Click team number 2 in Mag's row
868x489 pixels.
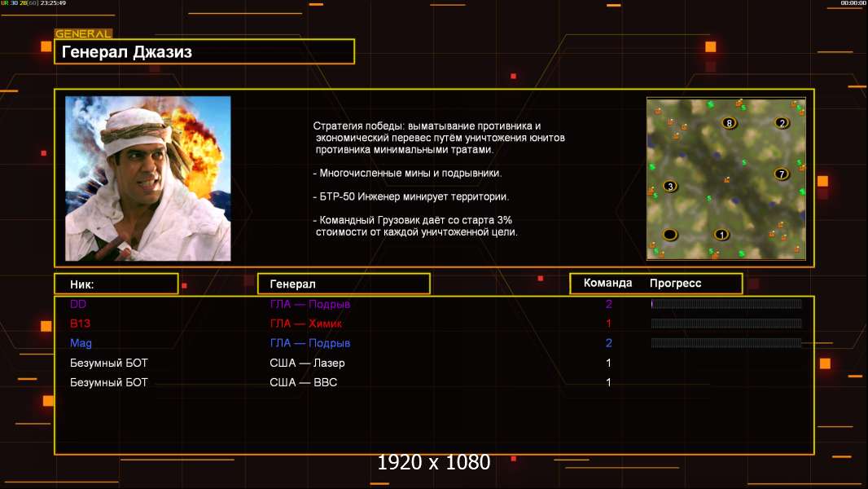608,343
